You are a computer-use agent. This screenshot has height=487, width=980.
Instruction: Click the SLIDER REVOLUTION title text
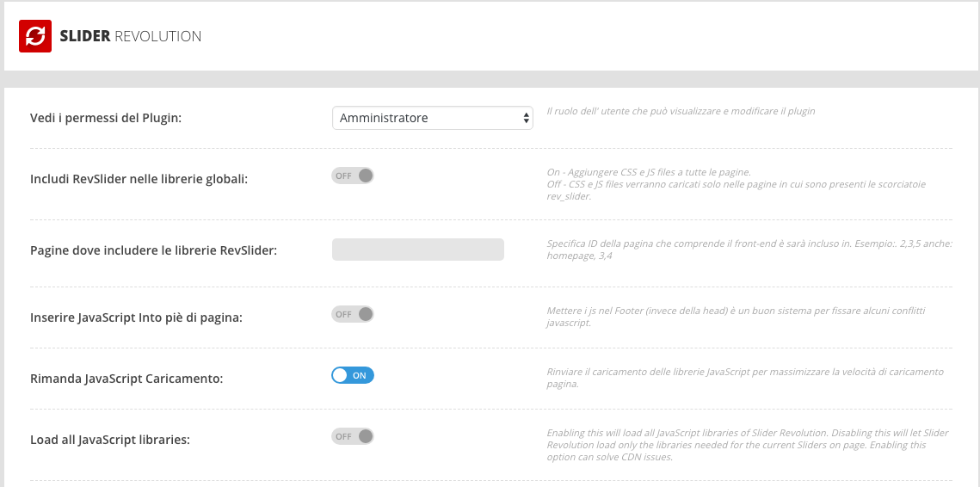tap(131, 36)
